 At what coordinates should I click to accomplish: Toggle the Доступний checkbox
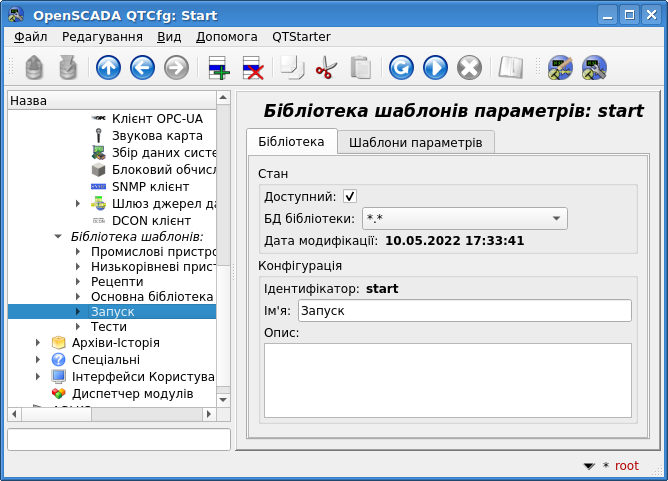350,196
